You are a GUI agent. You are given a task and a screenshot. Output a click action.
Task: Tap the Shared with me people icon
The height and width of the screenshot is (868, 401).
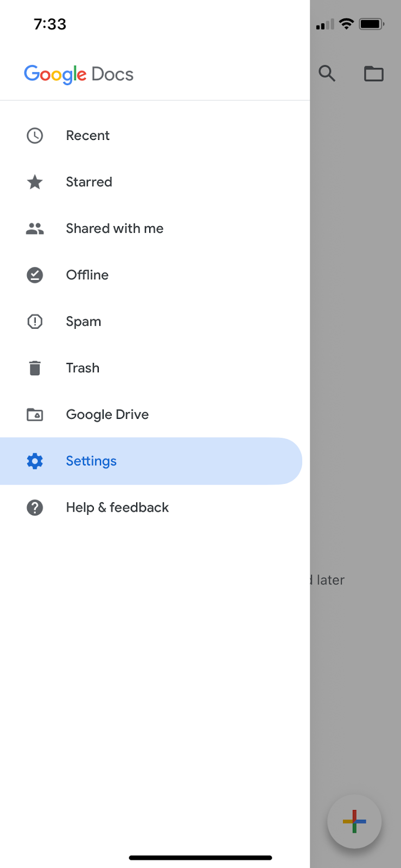point(35,228)
